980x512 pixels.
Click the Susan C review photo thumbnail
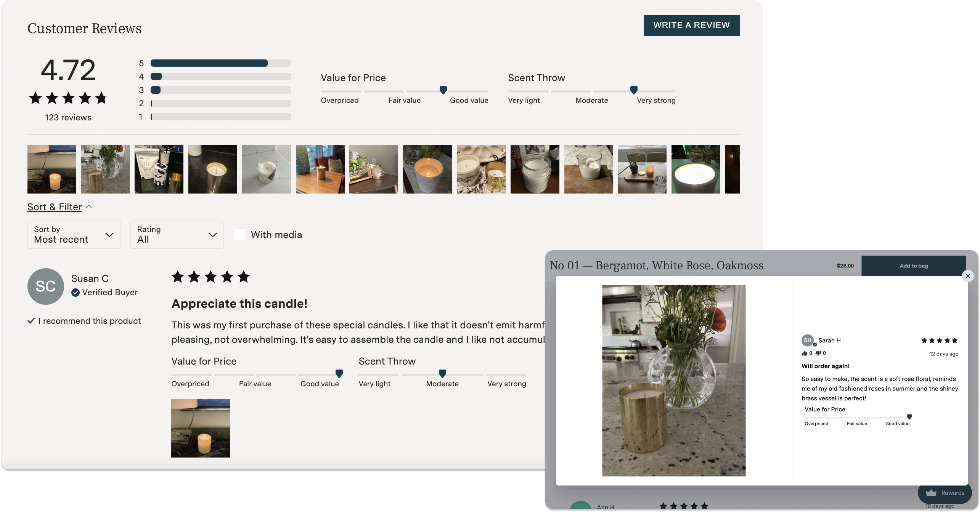200,428
